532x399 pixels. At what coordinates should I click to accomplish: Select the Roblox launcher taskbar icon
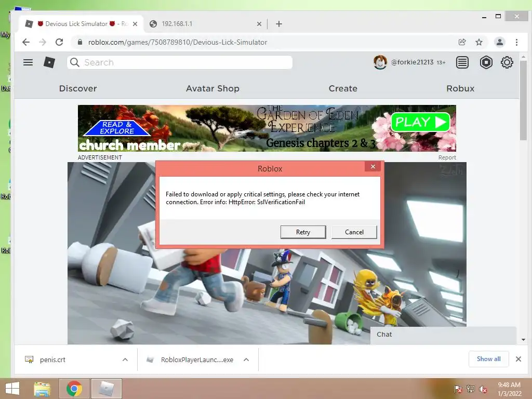[107, 389]
